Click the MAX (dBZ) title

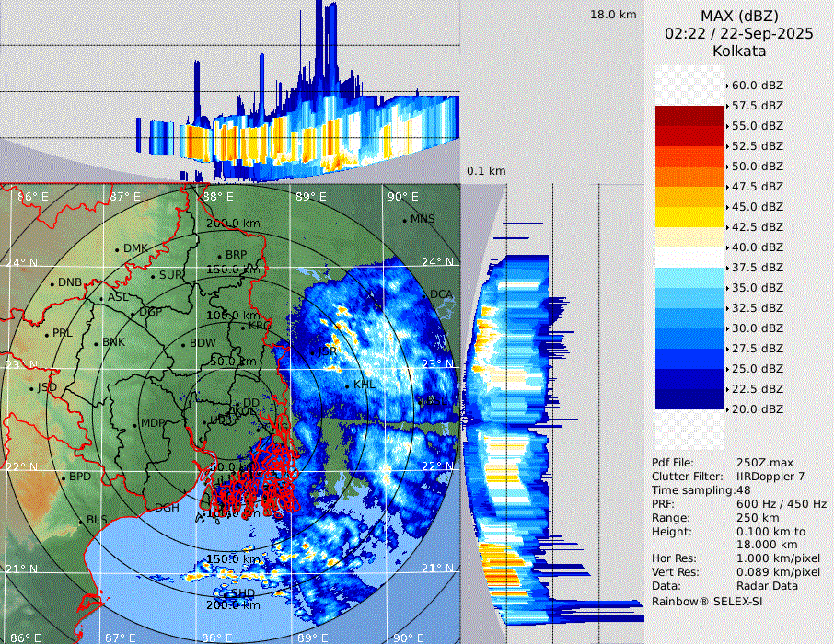[739, 16]
